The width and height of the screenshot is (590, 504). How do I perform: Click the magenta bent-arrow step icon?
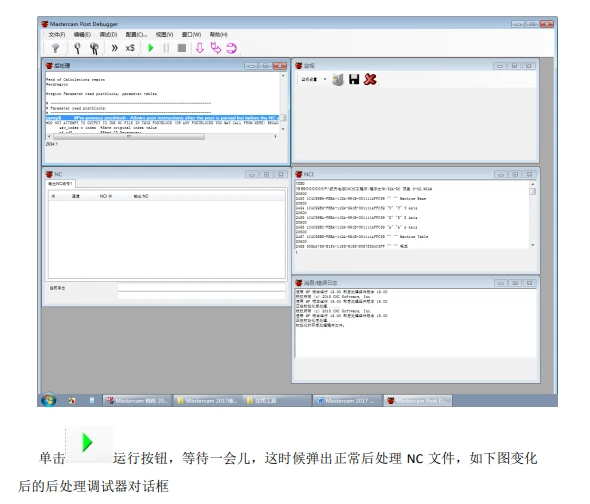(216, 48)
